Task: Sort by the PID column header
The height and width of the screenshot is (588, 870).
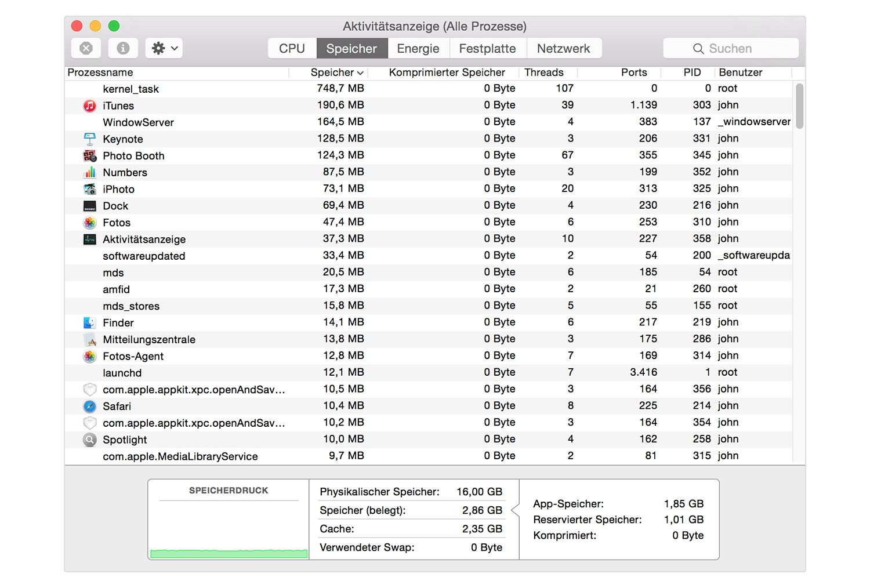Action: pos(687,72)
